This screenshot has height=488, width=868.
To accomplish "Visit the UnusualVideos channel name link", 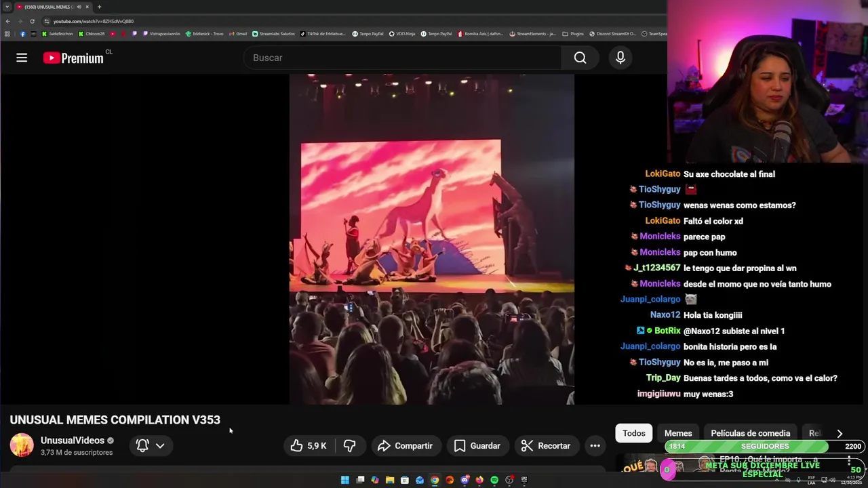I will (x=73, y=441).
